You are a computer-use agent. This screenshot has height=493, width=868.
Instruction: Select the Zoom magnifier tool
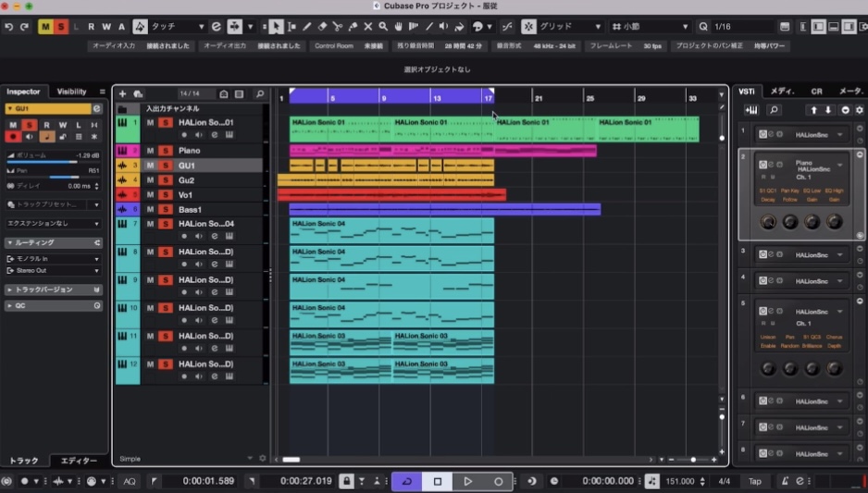click(x=383, y=27)
